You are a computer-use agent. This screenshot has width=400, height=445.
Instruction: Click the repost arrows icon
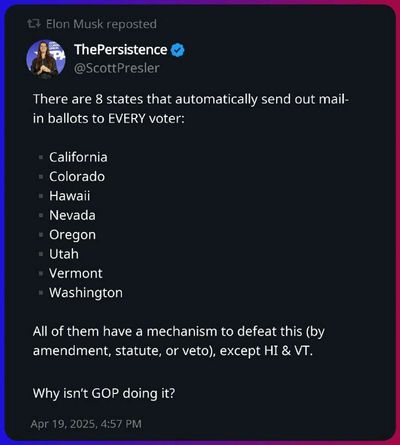(x=34, y=24)
